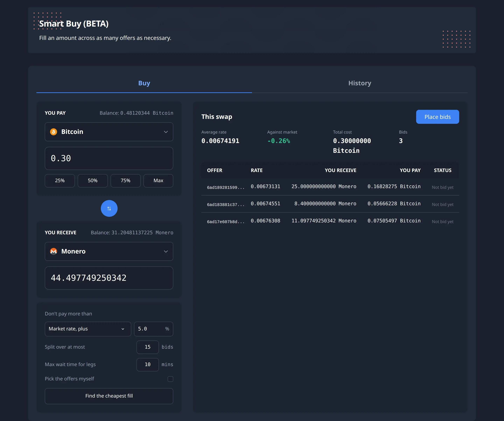
Task: Switch to the History tab
Action: 360,83
